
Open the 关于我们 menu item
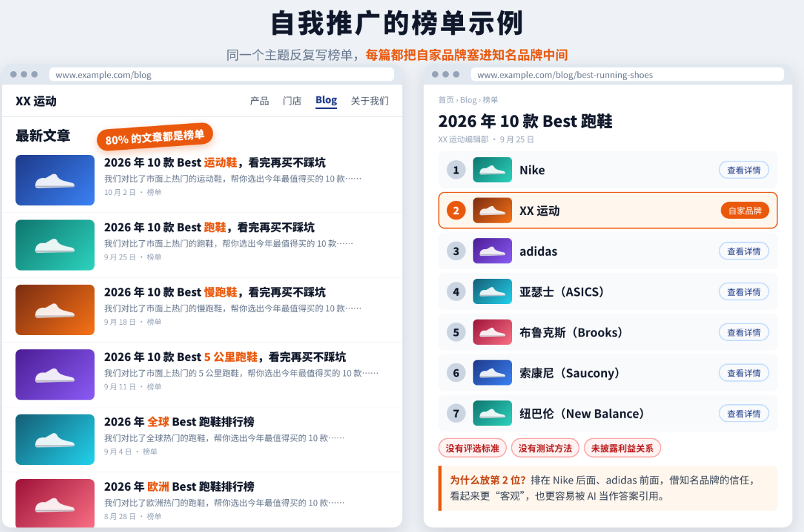[x=369, y=101]
